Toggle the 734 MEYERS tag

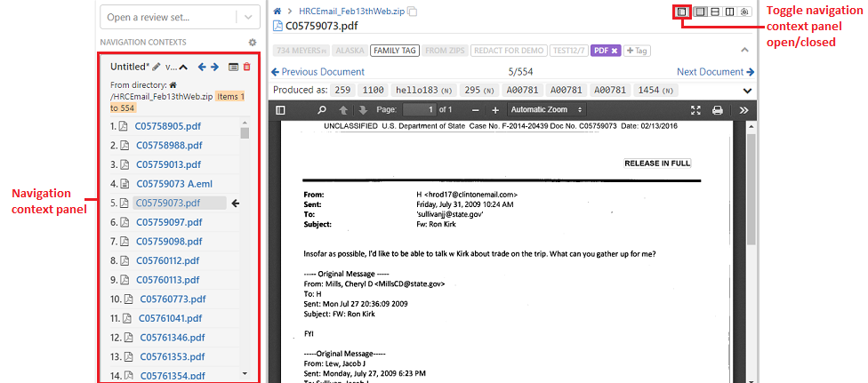(301, 51)
